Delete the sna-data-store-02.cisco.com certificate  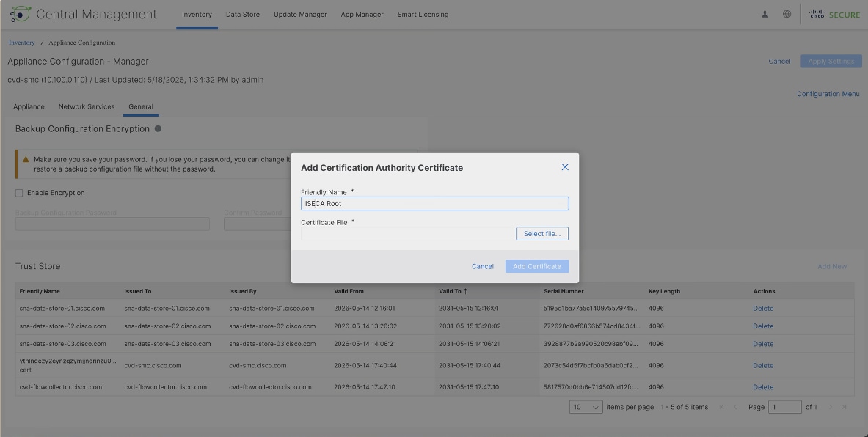[x=763, y=326]
